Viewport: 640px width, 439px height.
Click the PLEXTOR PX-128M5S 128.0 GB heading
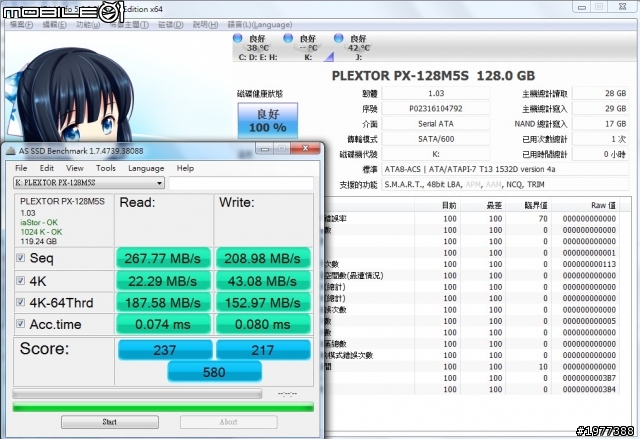point(433,75)
